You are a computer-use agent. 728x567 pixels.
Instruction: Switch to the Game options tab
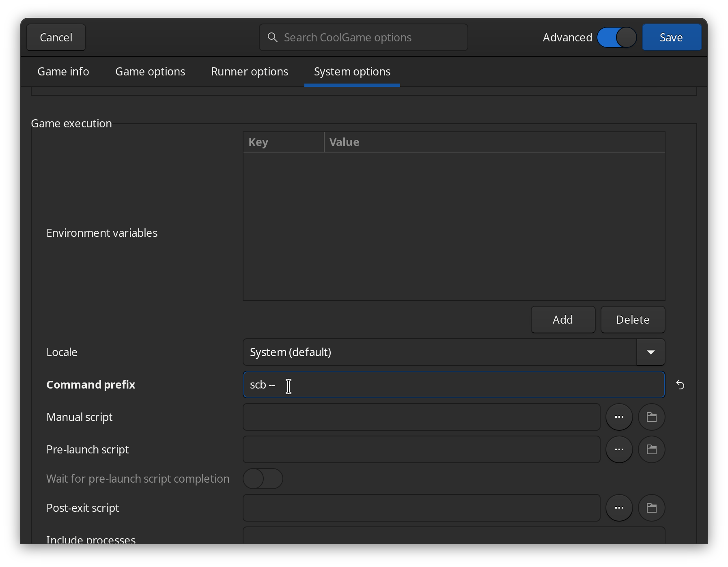point(150,71)
